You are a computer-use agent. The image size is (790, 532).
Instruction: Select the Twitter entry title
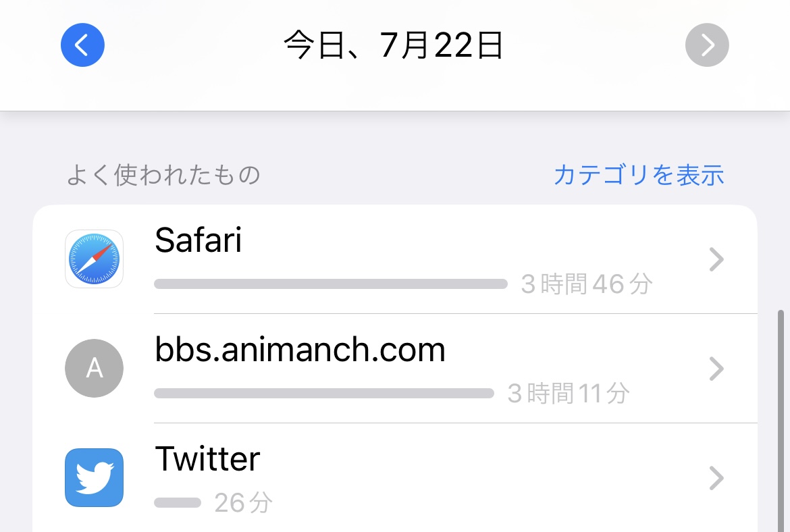207,459
